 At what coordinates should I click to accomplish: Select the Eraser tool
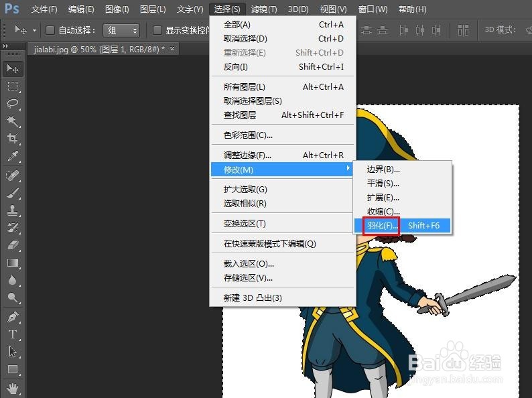pyautogui.click(x=13, y=245)
